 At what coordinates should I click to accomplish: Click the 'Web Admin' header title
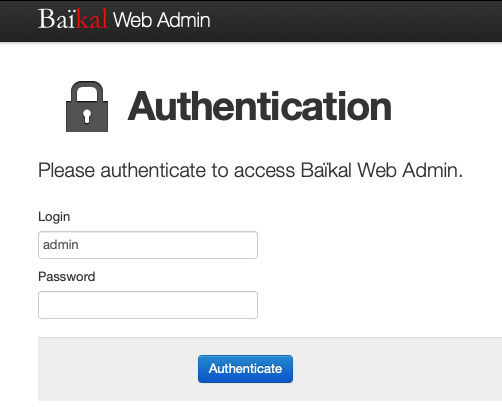(162, 20)
